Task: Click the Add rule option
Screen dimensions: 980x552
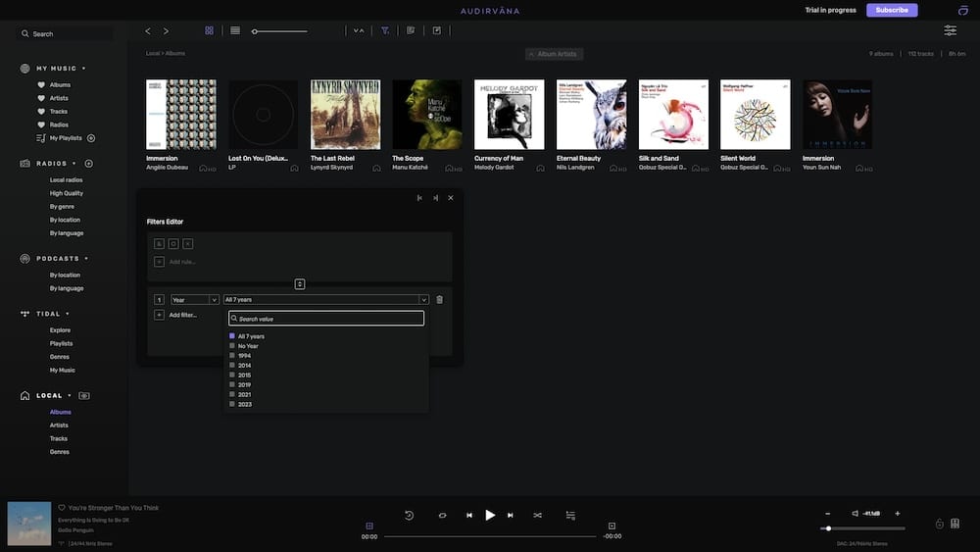Action: 182,262
